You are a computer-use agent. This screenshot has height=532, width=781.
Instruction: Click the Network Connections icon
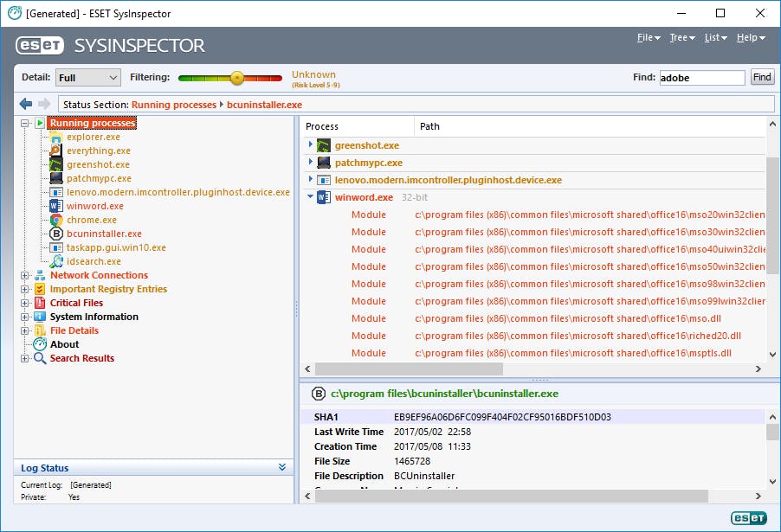[40, 275]
